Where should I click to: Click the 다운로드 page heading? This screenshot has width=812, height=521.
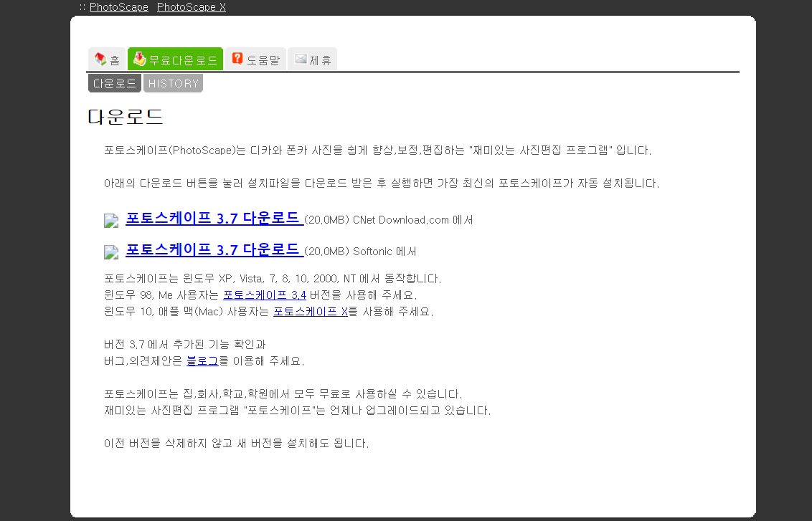[x=126, y=117]
